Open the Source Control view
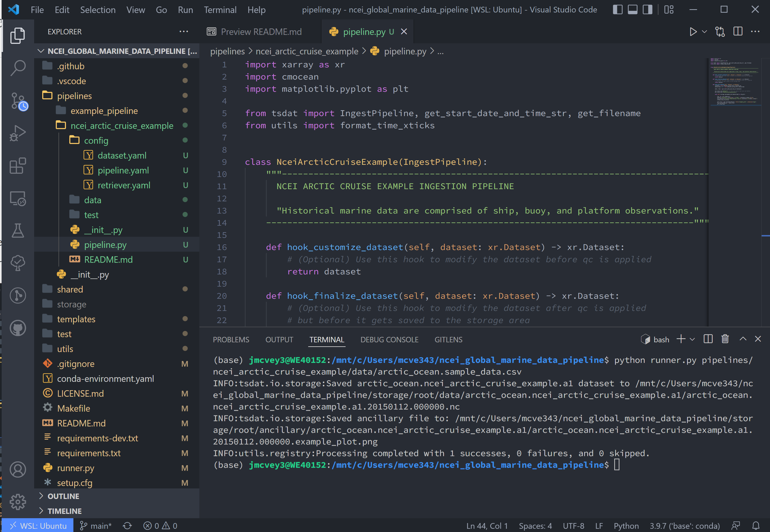Image resolution: width=770 pixels, height=532 pixels. tap(18, 101)
